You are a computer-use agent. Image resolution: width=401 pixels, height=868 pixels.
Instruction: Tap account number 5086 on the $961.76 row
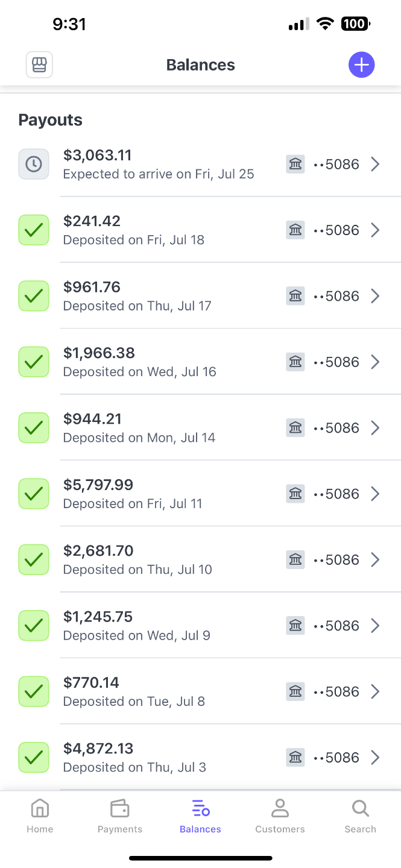[336, 296]
